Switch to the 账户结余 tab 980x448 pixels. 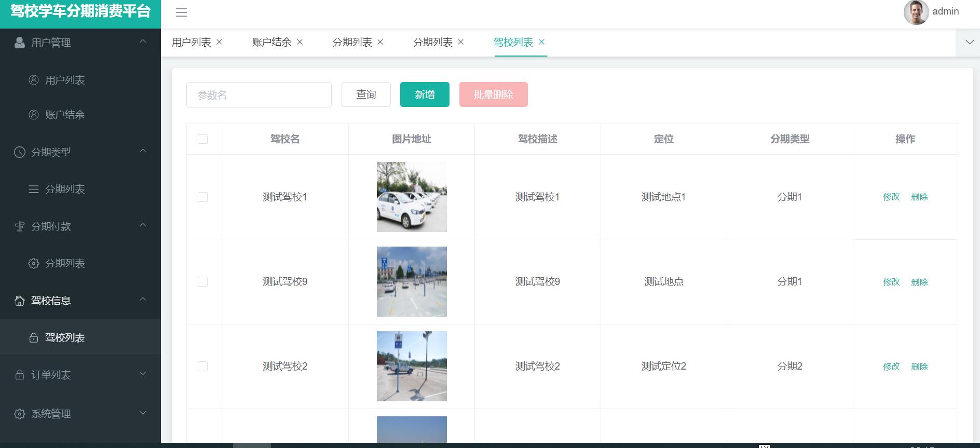[271, 43]
